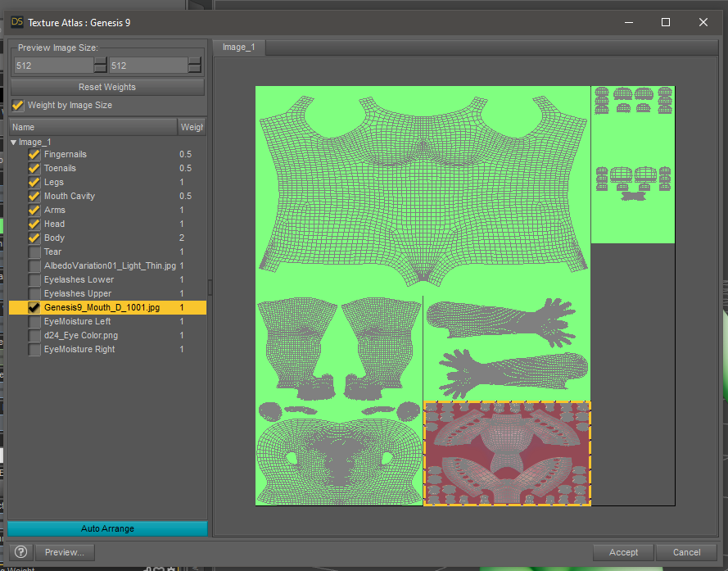Viewport: 728px width, 571px height.
Task: Uncheck Weight by Image Size
Action: pos(17,105)
